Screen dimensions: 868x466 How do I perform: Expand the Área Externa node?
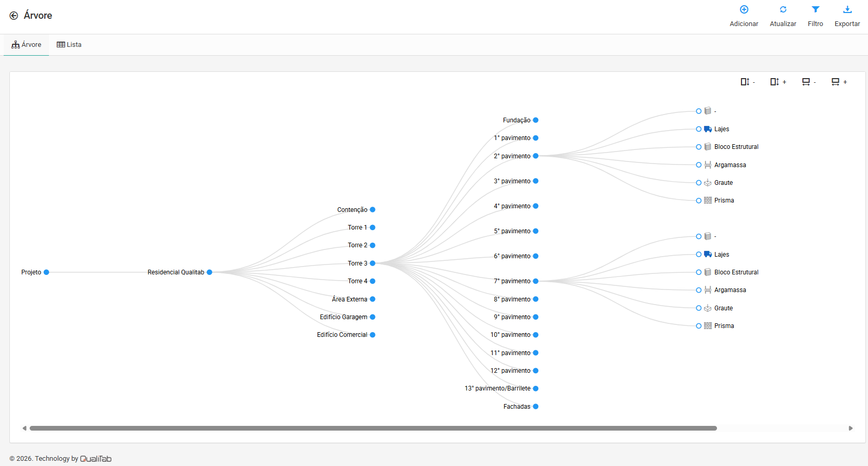pyautogui.click(x=373, y=299)
